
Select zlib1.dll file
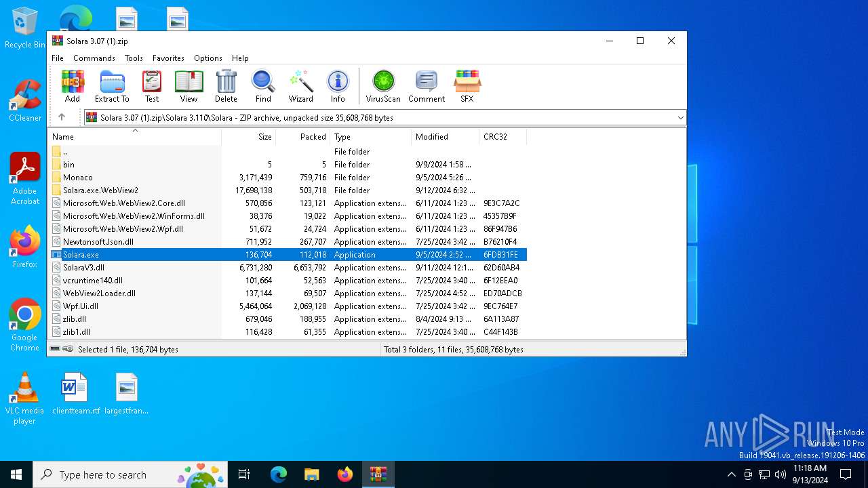pos(288,332)
